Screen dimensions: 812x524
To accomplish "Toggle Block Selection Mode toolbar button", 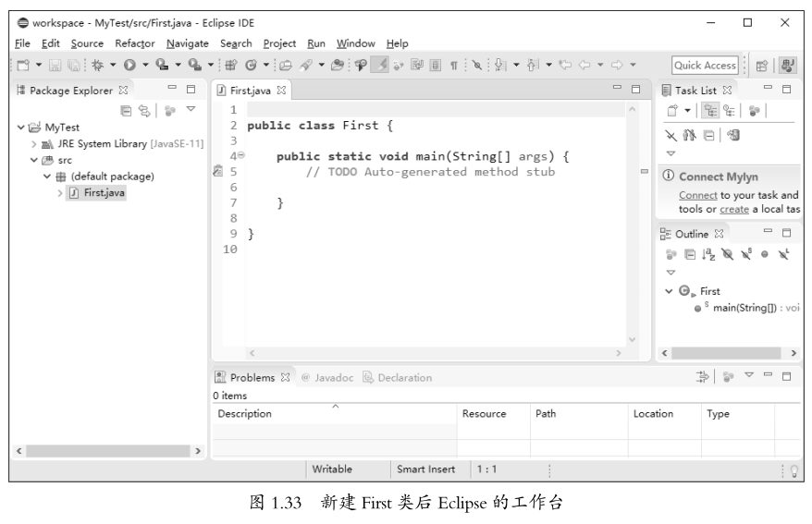I will point(436,66).
